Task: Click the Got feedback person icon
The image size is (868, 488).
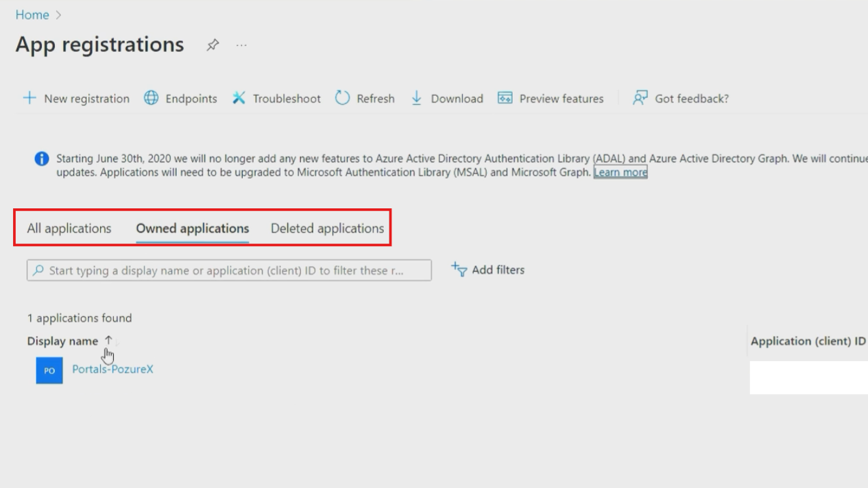Action: [640, 98]
